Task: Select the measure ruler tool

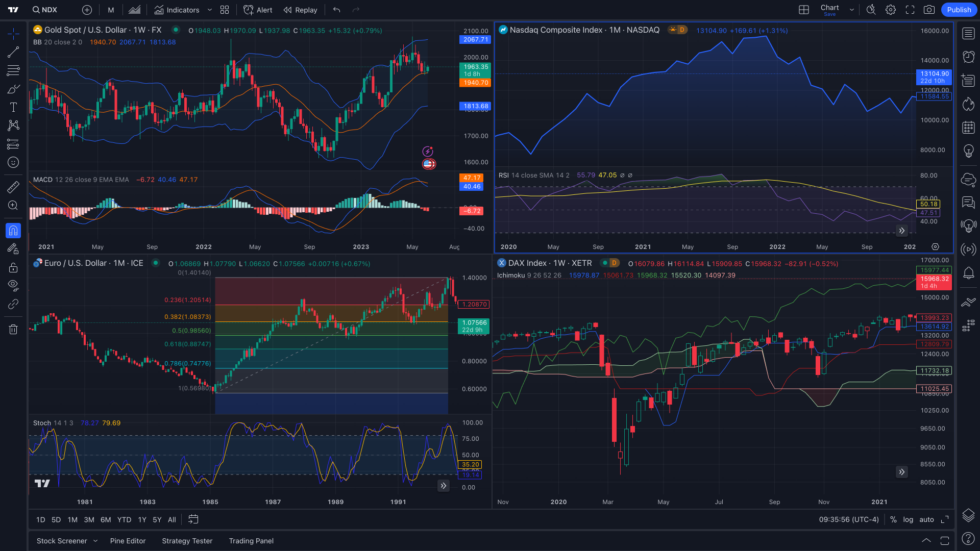Action: [x=13, y=187]
